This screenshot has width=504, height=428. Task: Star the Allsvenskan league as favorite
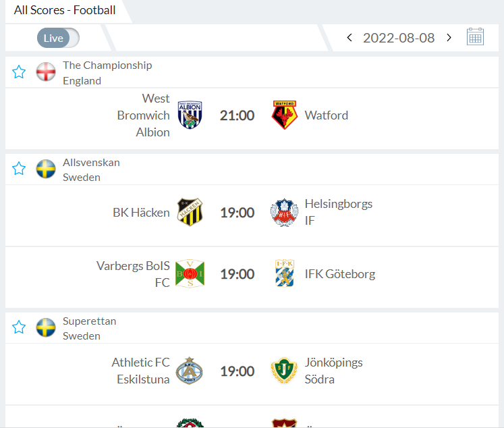(x=19, y=169)
